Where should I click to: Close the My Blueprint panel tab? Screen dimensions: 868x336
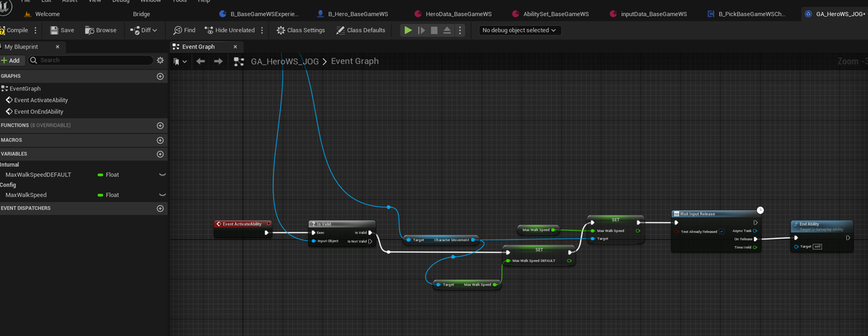coord(57,47)
